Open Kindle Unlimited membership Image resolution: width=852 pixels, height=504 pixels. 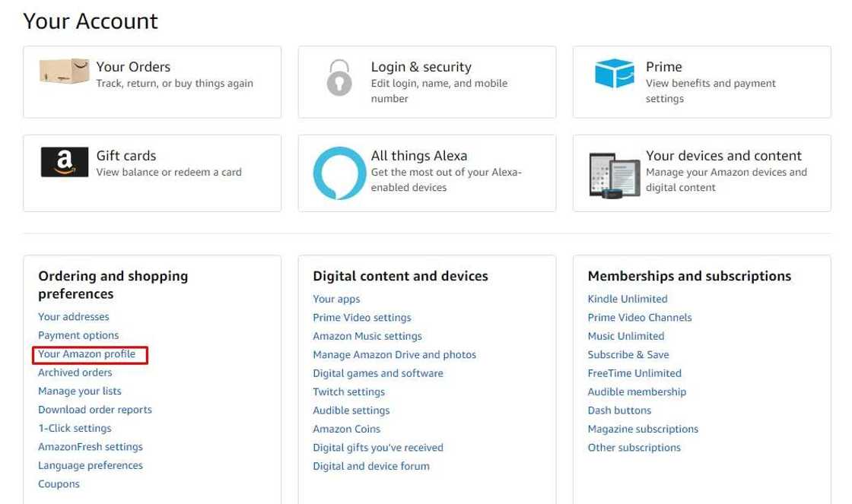click(627, 299)
